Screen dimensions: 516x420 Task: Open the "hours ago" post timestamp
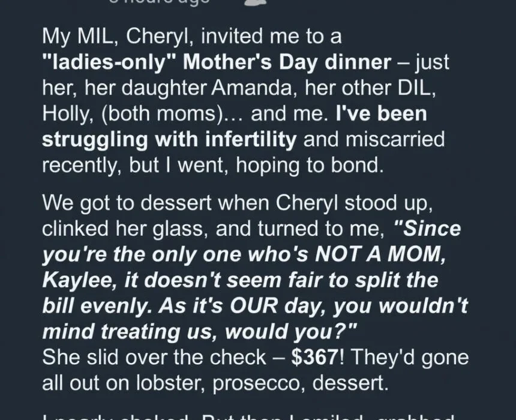pyautogui.click(x=160, y=2)
